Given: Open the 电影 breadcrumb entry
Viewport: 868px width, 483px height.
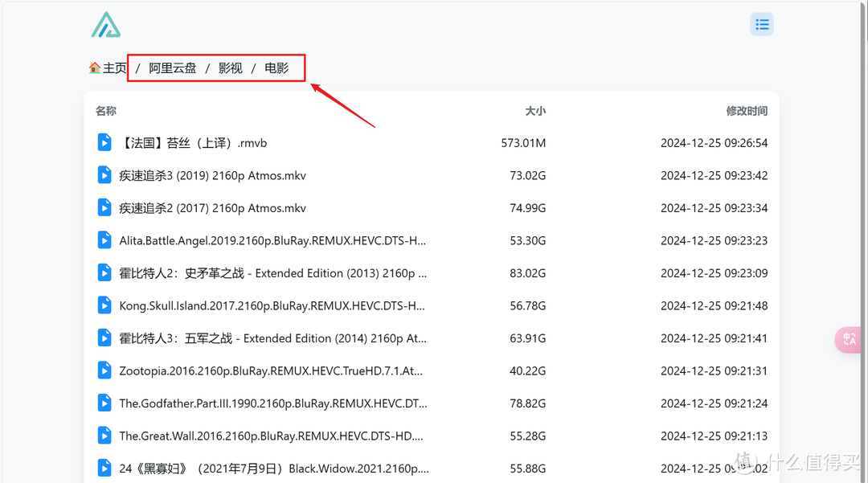Looking at the screenshot, I should tap(276, 68).
